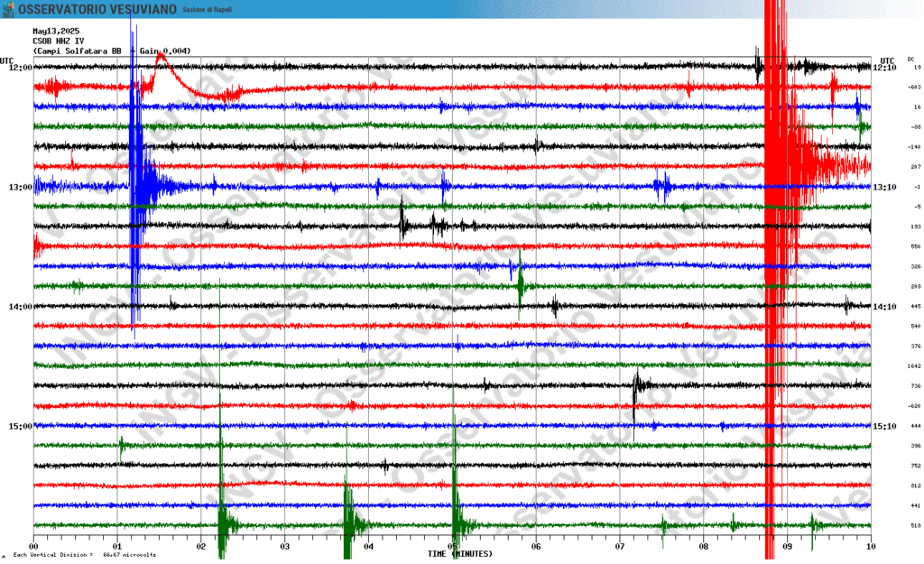Click the minute axis label '10'
The image size is (924, 564).
871,547
